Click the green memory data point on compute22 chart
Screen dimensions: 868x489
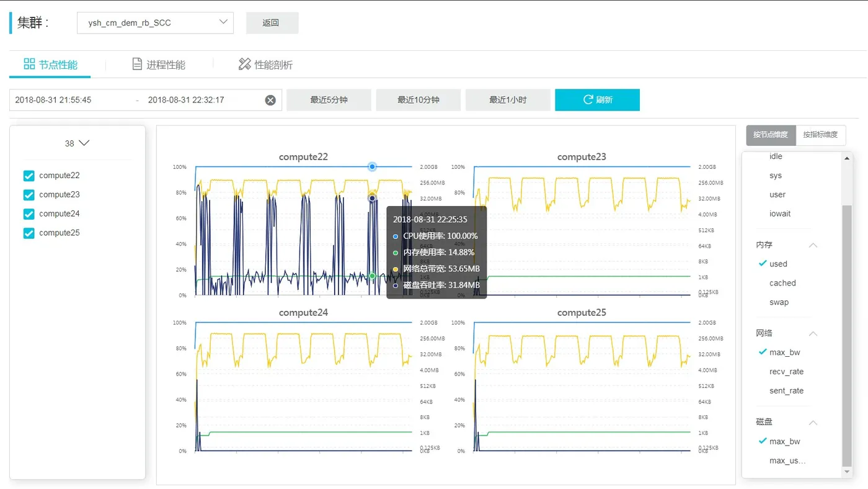click(372, 276)
